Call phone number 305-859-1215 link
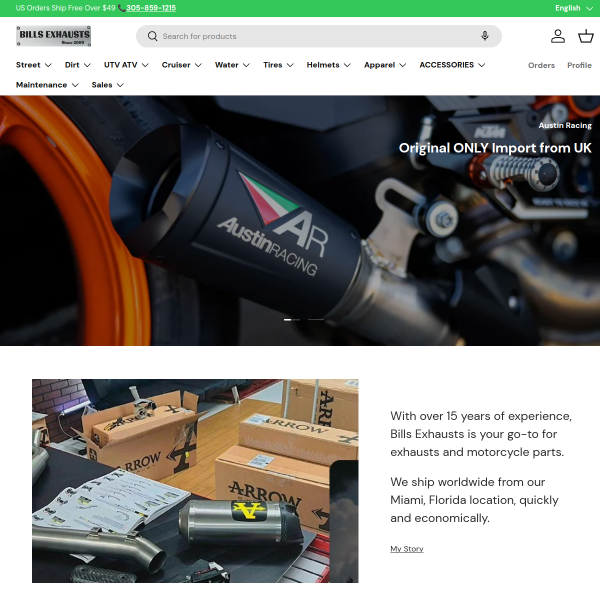The width and height of the screenshot is (600, 600). pyautogui.click(x=151, y=8)
